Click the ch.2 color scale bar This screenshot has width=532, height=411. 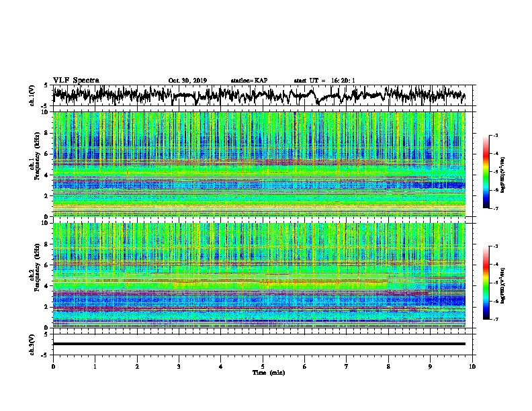486,283
